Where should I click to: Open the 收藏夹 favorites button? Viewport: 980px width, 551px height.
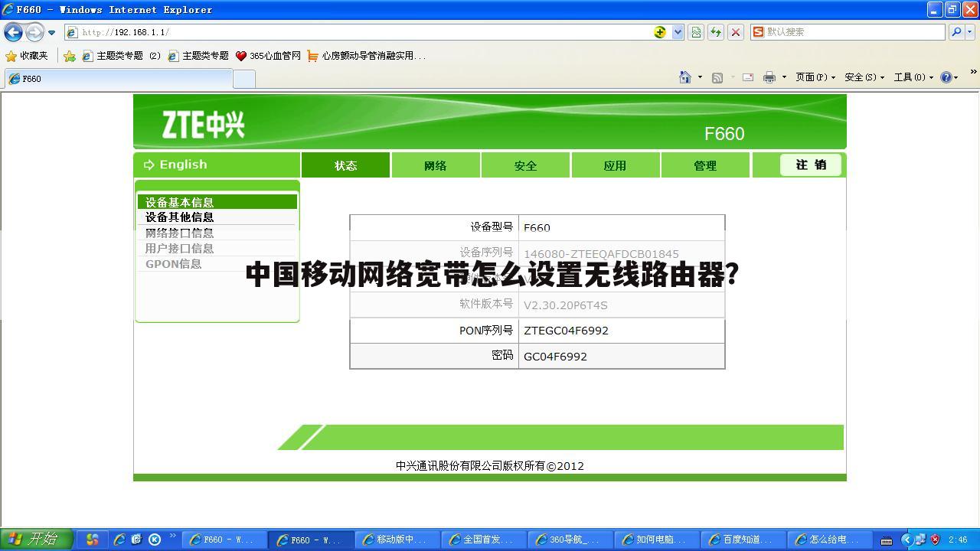pyautogui.click(x=27, y=56)
